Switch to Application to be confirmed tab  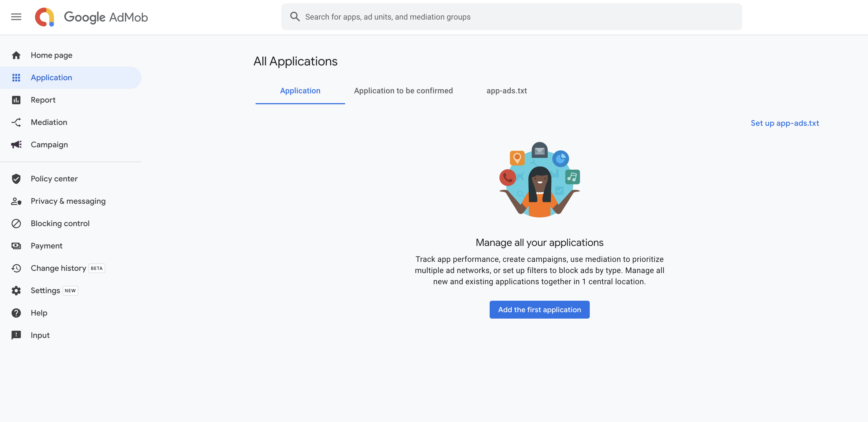[x=403, y=91]
